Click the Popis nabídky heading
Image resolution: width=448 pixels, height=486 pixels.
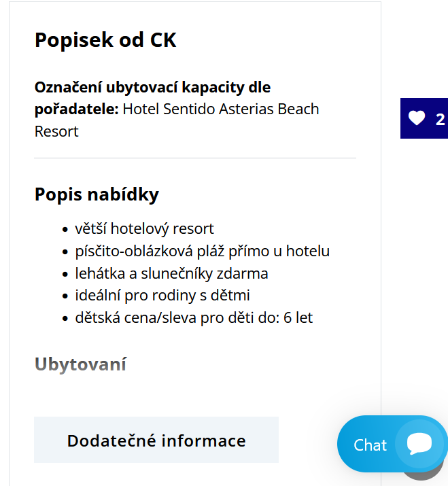pyautogui.click(x=97, y=194)
